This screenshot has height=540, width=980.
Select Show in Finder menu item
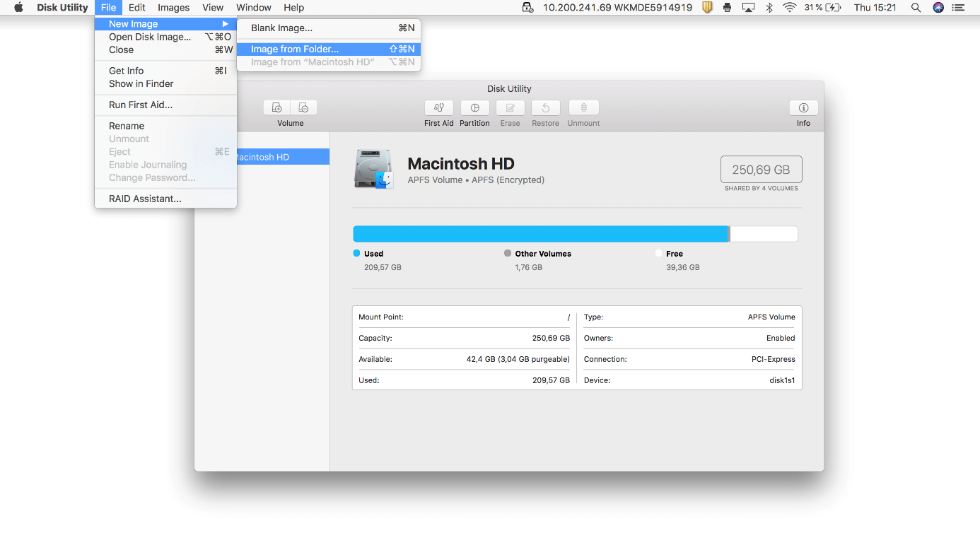click(x=165, y=83)
